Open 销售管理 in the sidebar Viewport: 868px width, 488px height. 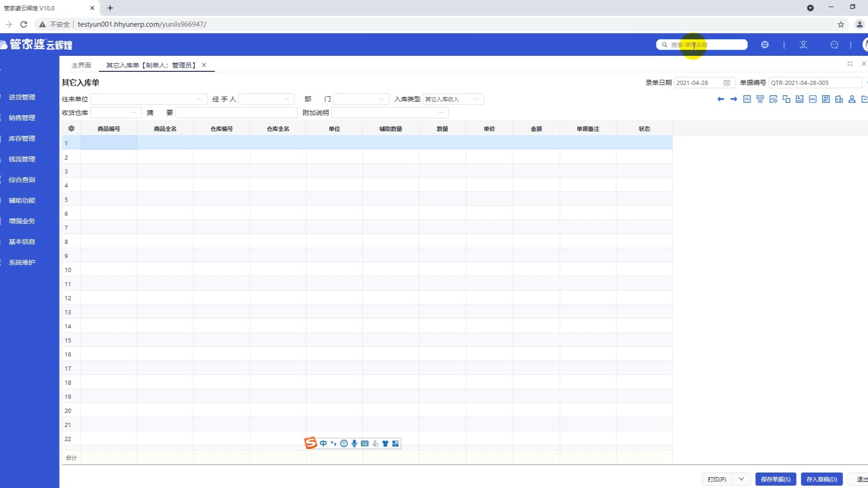[x=22, y=118]
